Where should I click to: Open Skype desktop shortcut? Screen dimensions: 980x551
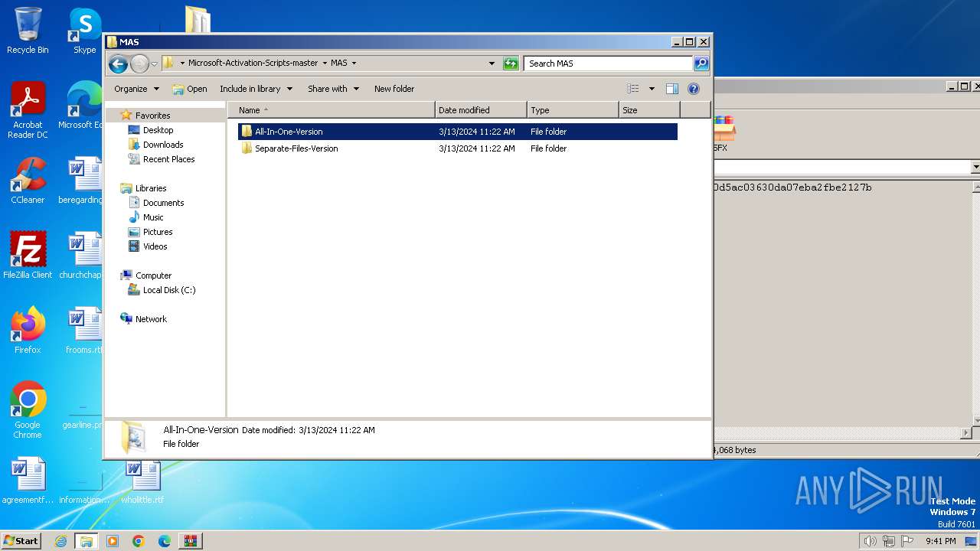coord(85,31)
